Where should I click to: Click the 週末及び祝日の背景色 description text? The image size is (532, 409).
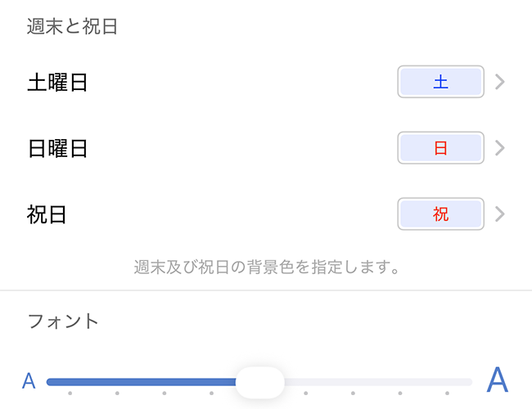tap(266, 267)
